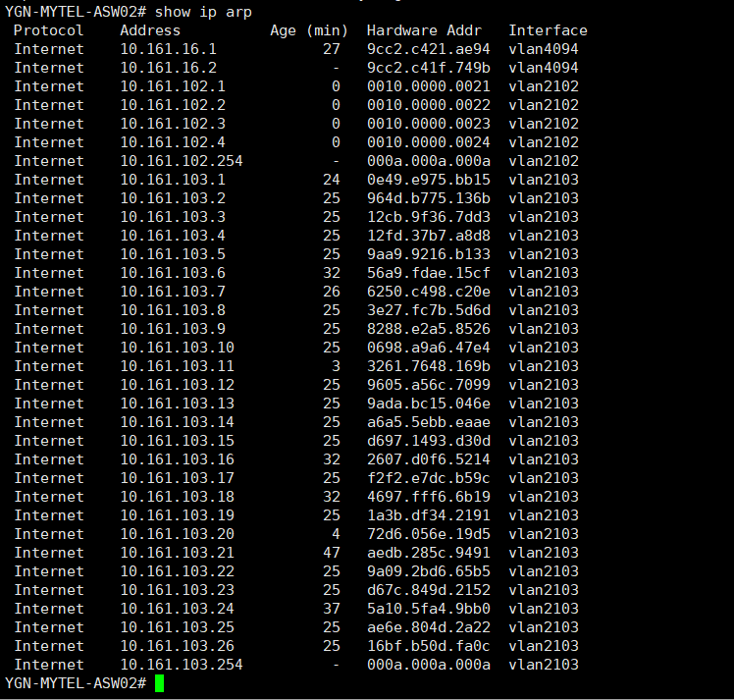Image resolution: width=734 pixels, height=700 pixels.
Task: Click the age value 37 for 10.161.103.24
Action: point(332,609)
